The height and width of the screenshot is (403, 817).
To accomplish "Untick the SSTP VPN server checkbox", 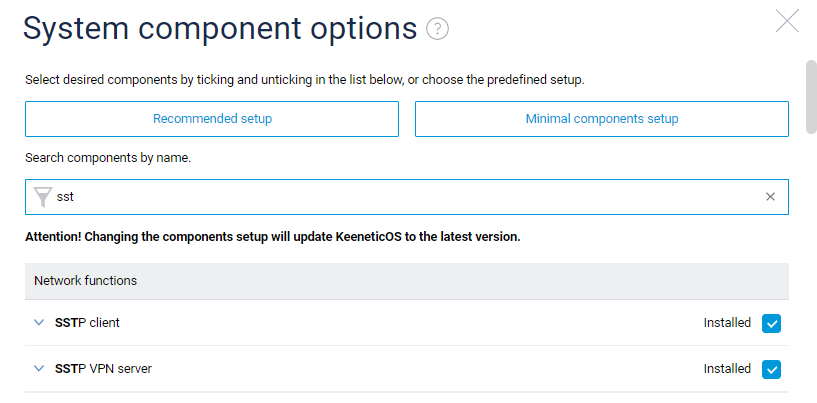I will click(771, 369).
